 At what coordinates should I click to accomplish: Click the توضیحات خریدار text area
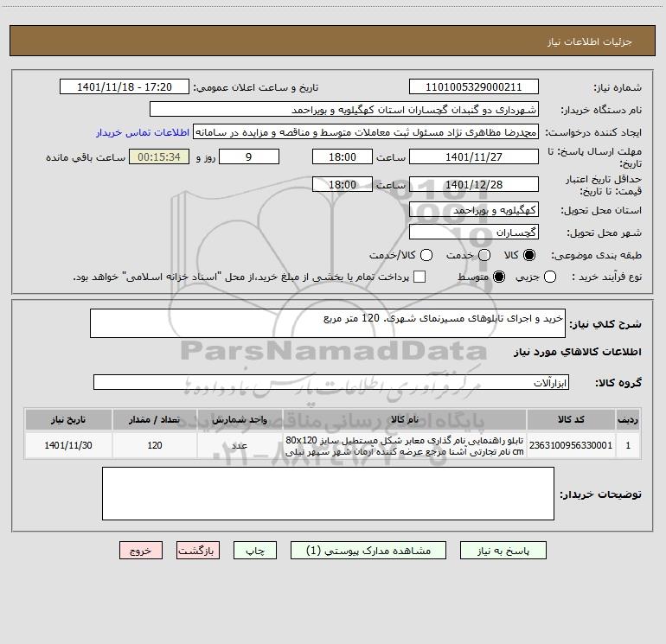(328, 494)
